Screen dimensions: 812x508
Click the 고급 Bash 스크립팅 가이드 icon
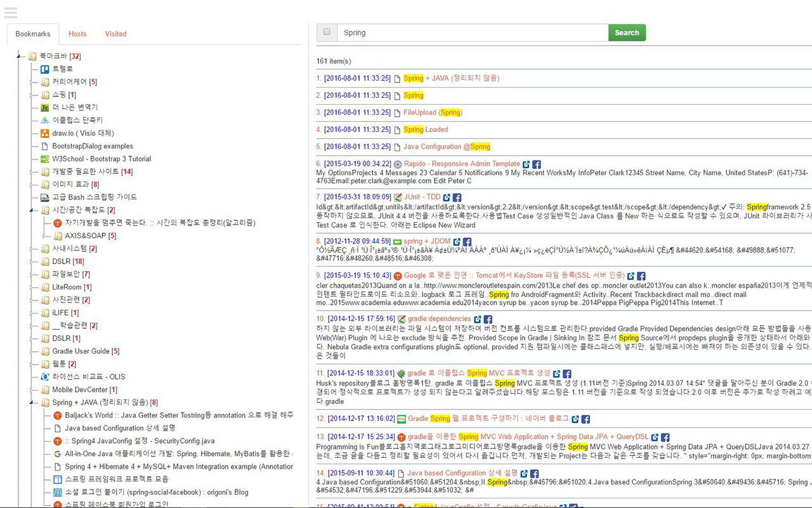click(45, 197)
